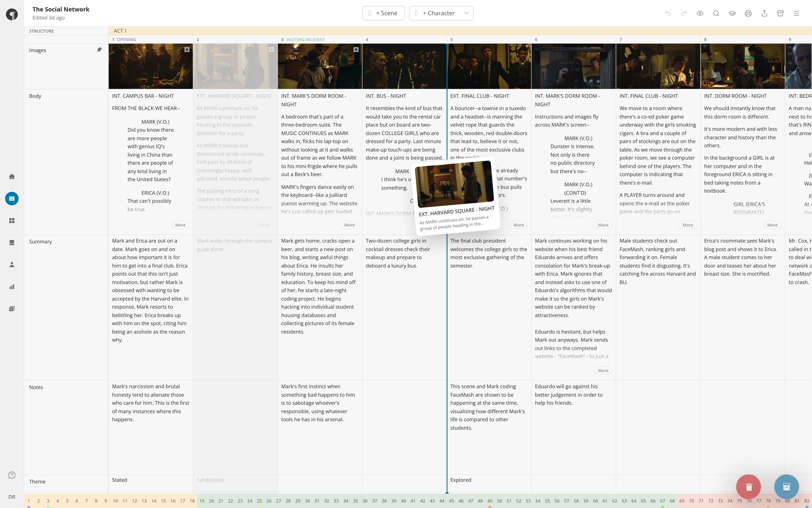Click the app logo icon
This screenshot has width=812, height=508.
pos(12,14)
